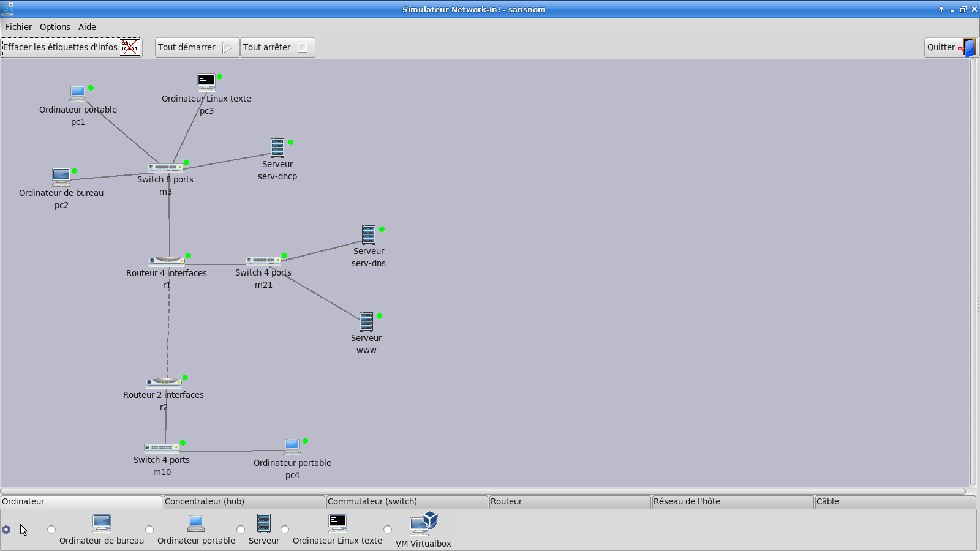Click the horizontal scrollbar below the canvas

[x=483, y=491]
